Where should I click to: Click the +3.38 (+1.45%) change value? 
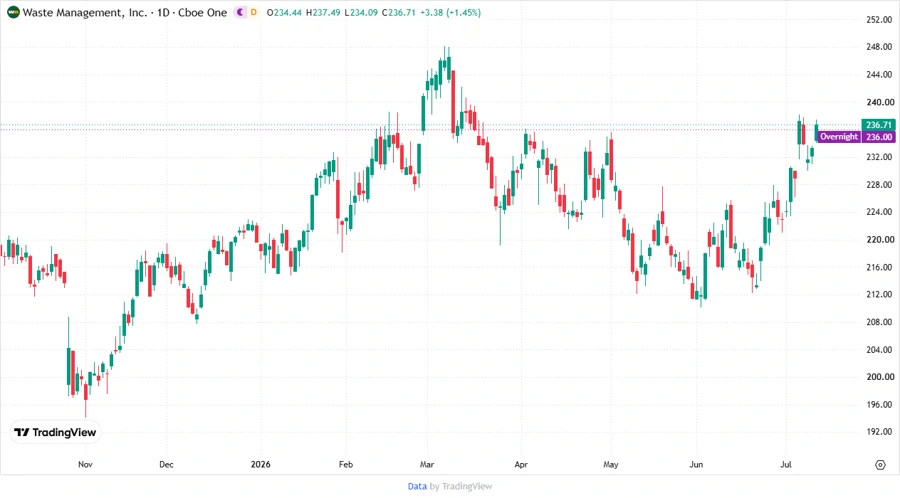click(x=451, y=12)
